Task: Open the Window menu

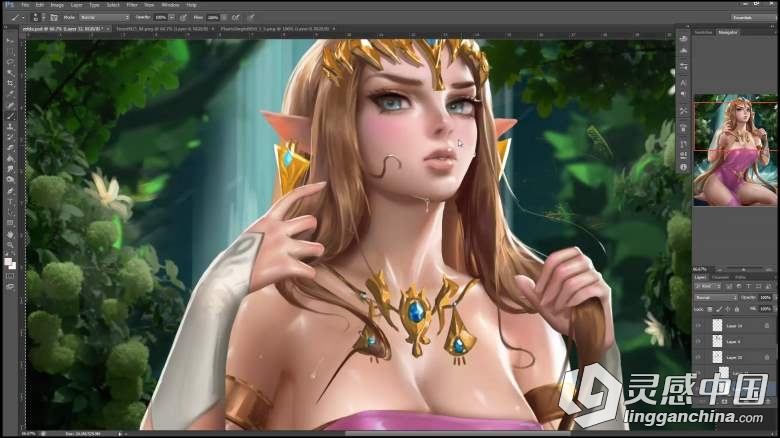Action: click(x=170, y=5)
